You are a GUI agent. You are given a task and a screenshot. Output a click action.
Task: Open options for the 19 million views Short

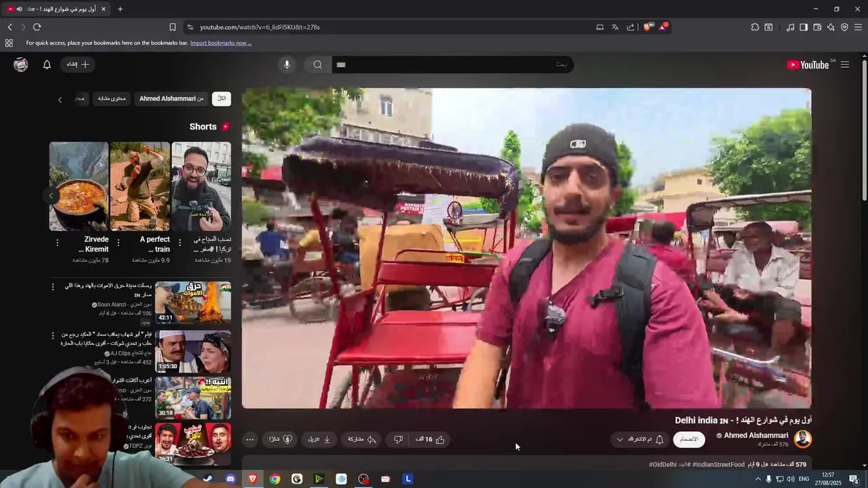180,242
